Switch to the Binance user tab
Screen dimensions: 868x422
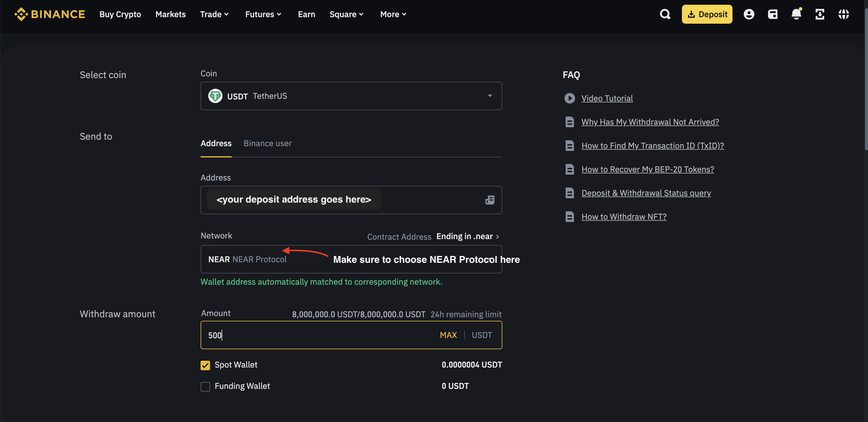(x=267, y=143)
